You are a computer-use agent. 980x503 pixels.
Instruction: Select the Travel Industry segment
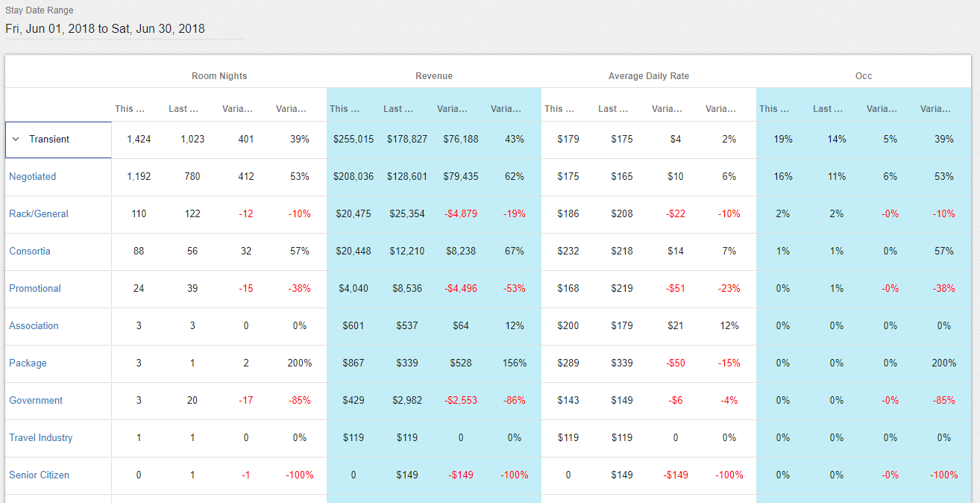[x=41, y=437]
